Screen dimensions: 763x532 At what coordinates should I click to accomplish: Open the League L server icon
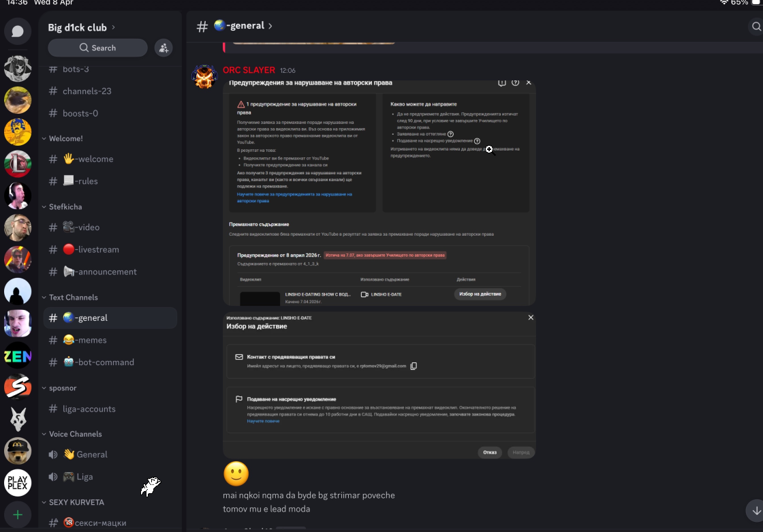(18, 164)
